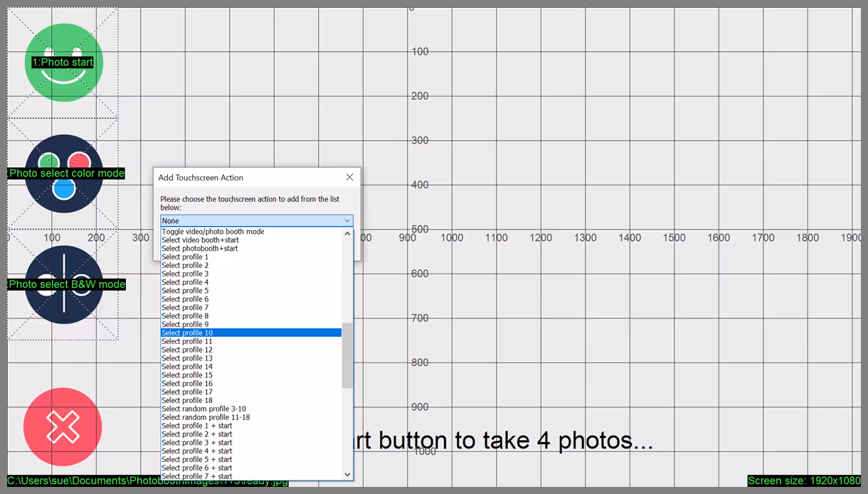Click the Photo select B&W mode icon
Image resolution: width=868 pixels, height=494 pixels.
[64, 284]
